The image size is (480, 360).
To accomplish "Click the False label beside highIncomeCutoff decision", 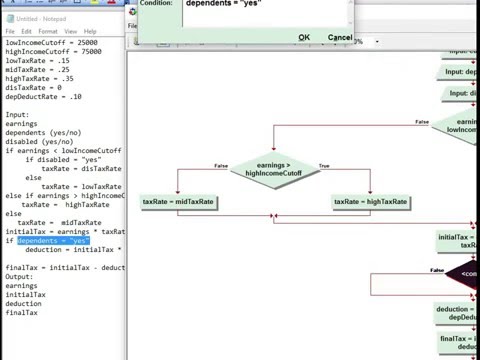I will click(x=221, y=166).
